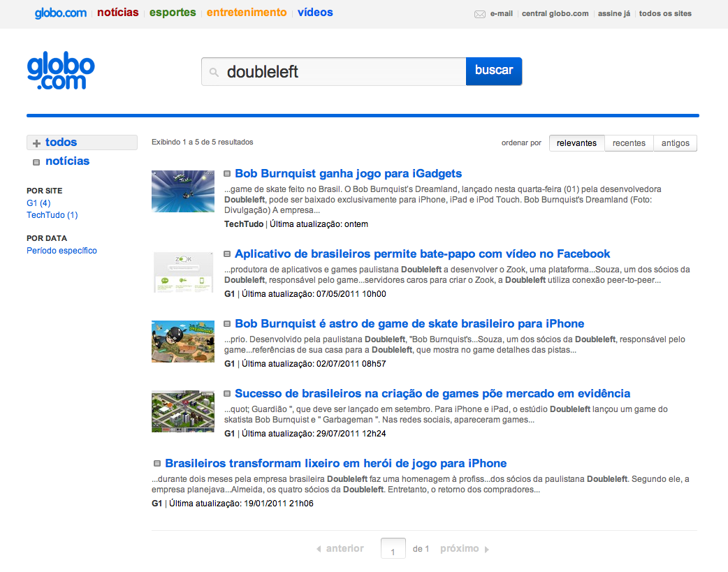728x572 pixels.
Task: Click the article icon beside Bob Burnquist é astro
Action: pos(227,323)
